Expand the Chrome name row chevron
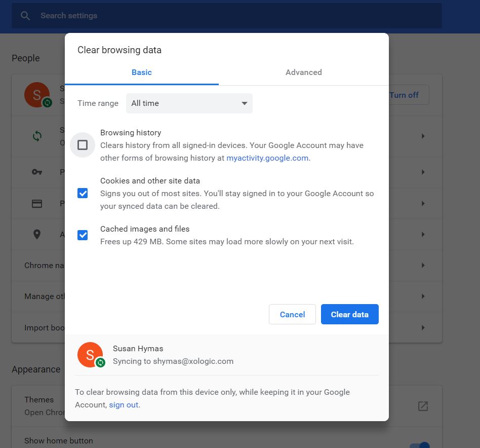This screenshot has width=480, height=448. 423,266
